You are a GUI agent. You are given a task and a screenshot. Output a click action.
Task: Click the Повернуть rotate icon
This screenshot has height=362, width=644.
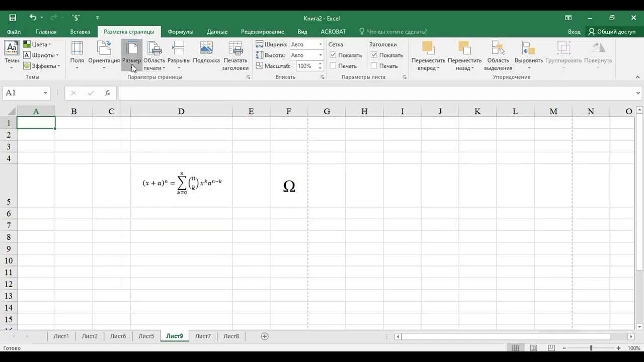point(598,48)
